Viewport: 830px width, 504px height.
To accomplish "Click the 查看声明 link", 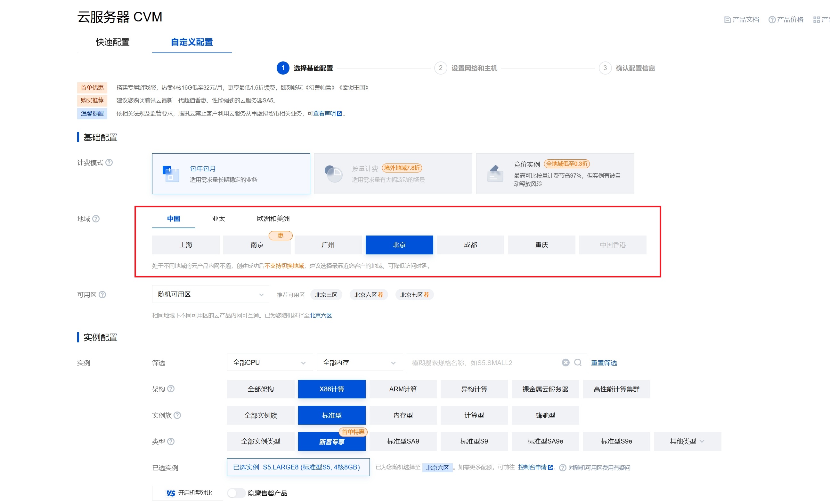I will pyautogui.click(x=324, y=114).
